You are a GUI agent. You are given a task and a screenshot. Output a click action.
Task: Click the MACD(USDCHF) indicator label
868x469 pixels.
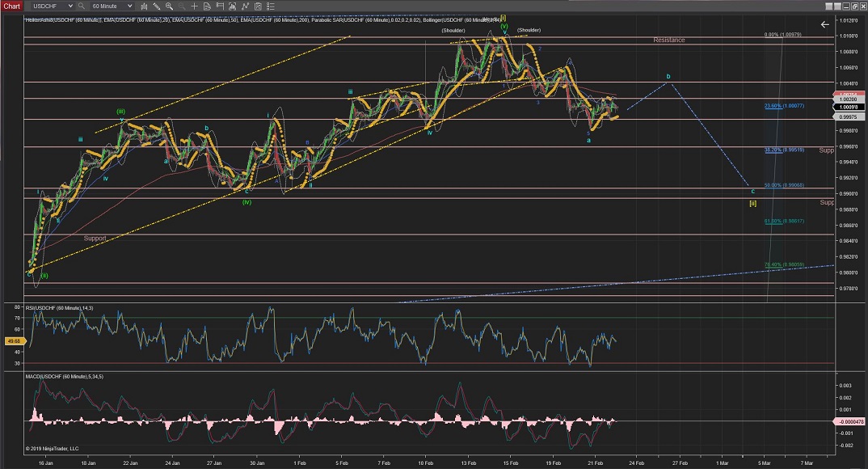click(65, 377)
